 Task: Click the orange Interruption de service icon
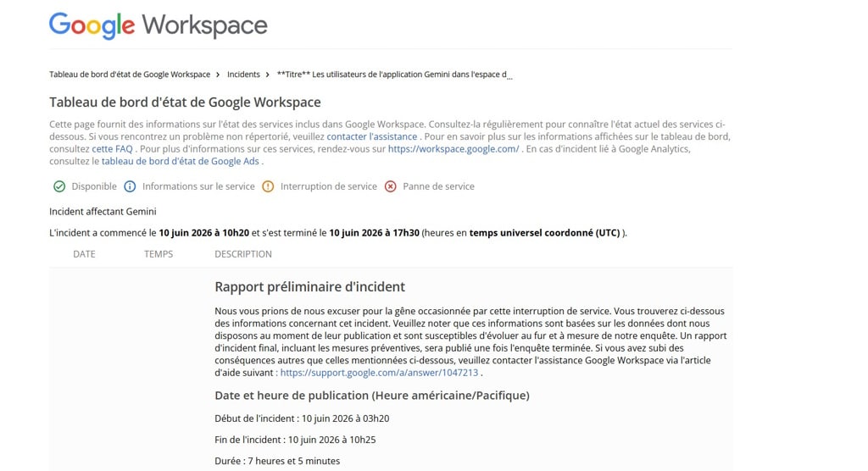click(268, 186)
